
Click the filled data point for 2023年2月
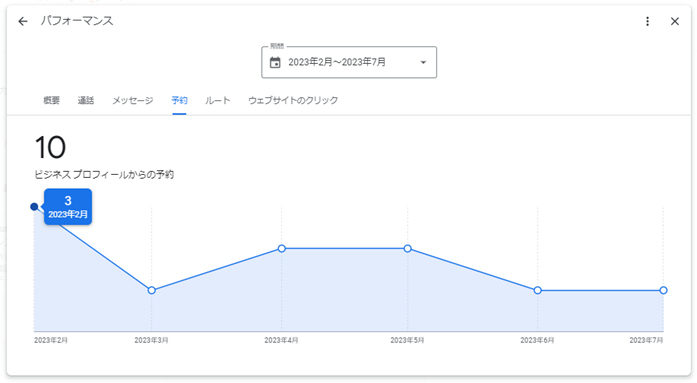click(34, 207)
